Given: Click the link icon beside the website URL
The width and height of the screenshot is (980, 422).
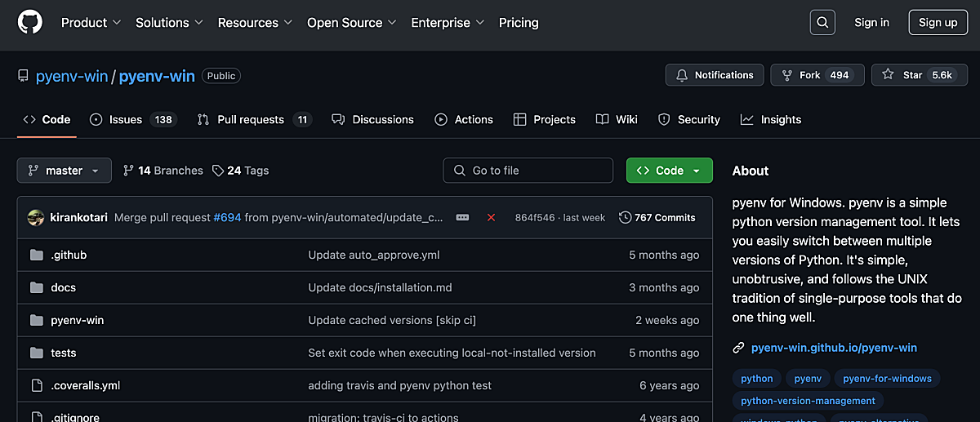Looking at the screenshot, I should click(x=739, y=348).
